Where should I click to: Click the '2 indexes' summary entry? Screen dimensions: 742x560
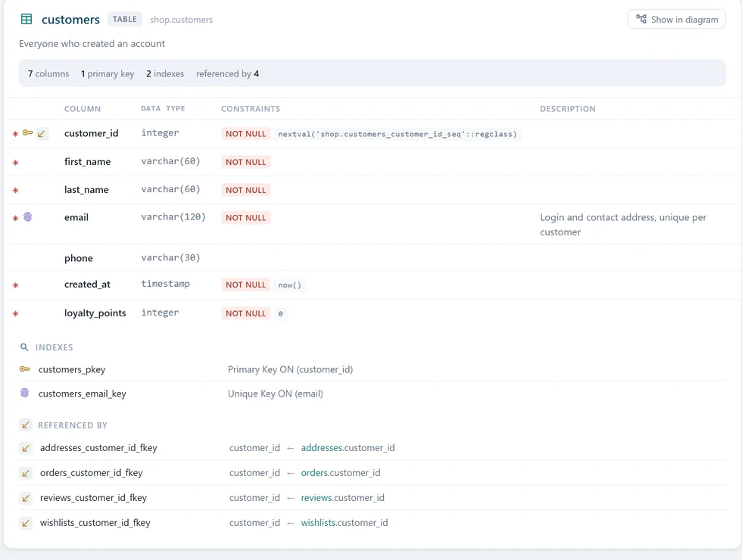pyautogui.click(x=165, y=74)
